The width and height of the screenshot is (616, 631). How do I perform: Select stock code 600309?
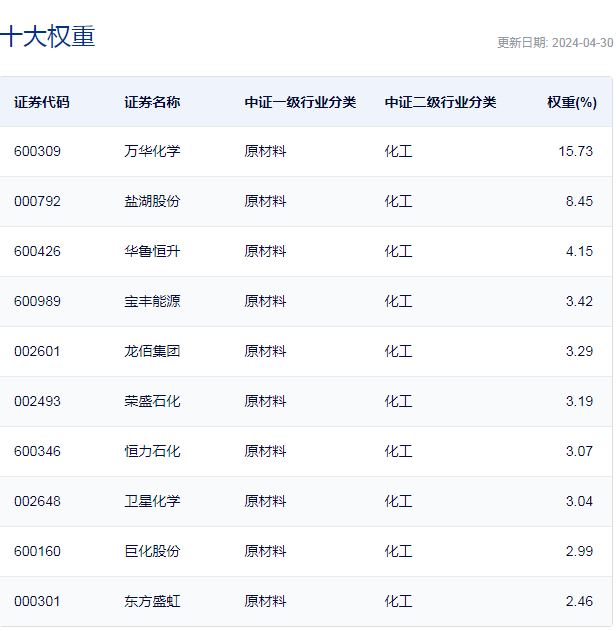tap(37, 151)
